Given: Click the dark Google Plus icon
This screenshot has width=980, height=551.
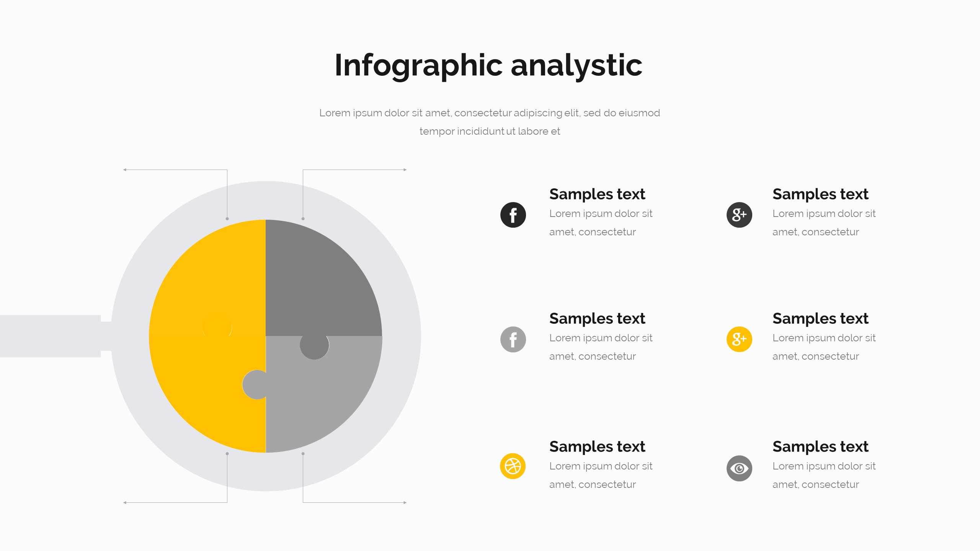Looking at the screenshot, I should click(x=739, y=215).
